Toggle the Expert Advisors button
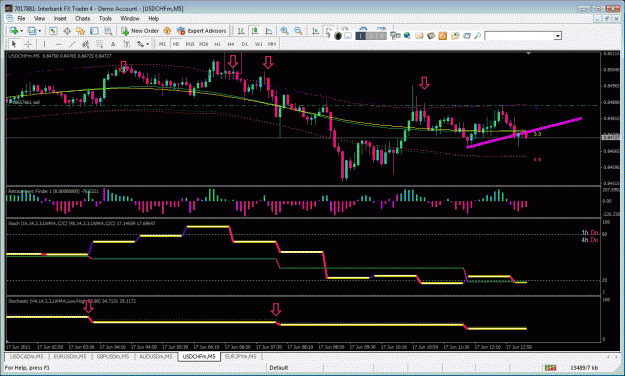This screenshot has width=625, height=376. pyautogui.click(x=202, y=31)
